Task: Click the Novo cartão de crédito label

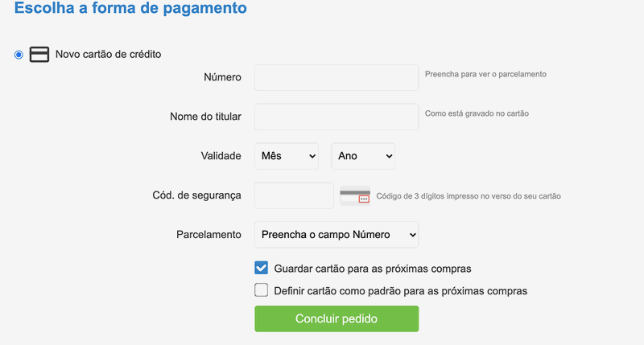Action: click(x=109, y=54)
